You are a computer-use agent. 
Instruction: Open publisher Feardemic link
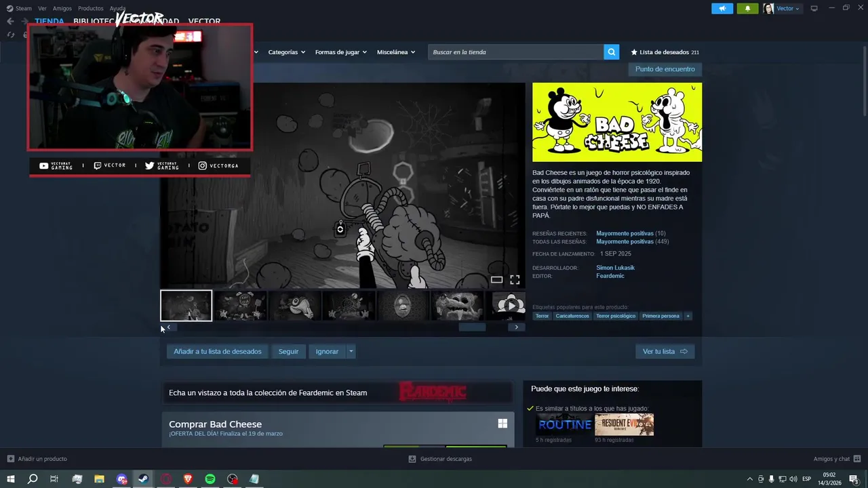(x=610, y=276)
